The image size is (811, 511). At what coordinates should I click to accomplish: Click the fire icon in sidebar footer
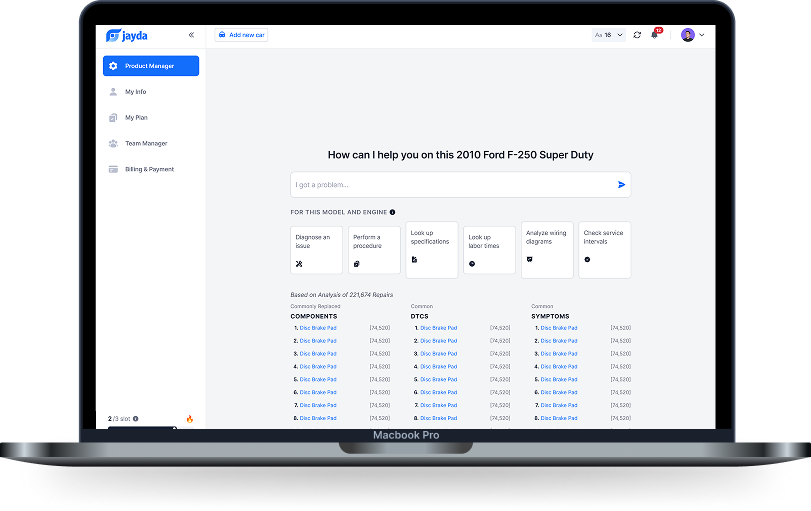coord(189,419)
